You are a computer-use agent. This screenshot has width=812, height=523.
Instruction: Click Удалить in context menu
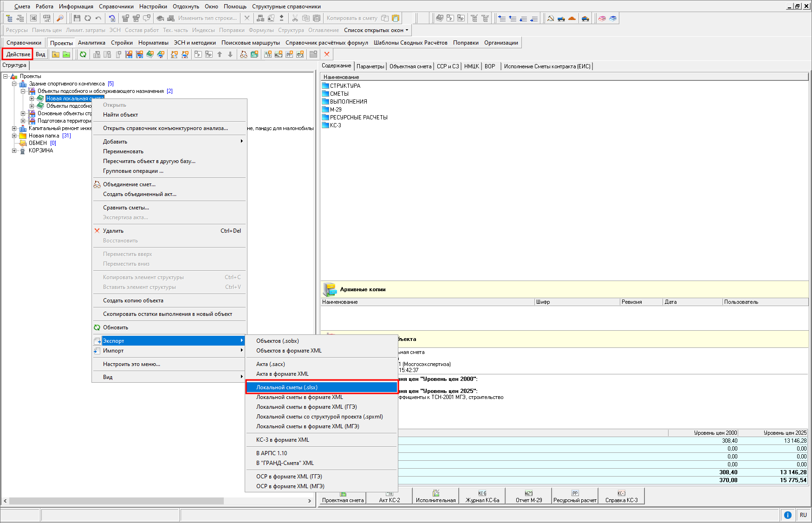[x=169, y=231]
